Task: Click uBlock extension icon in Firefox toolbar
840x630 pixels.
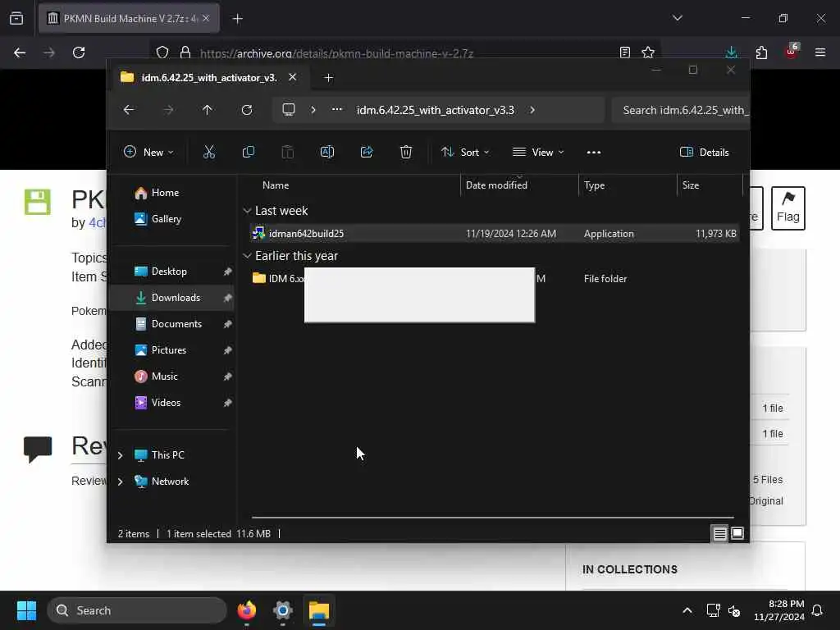Action: click(792, 52)
